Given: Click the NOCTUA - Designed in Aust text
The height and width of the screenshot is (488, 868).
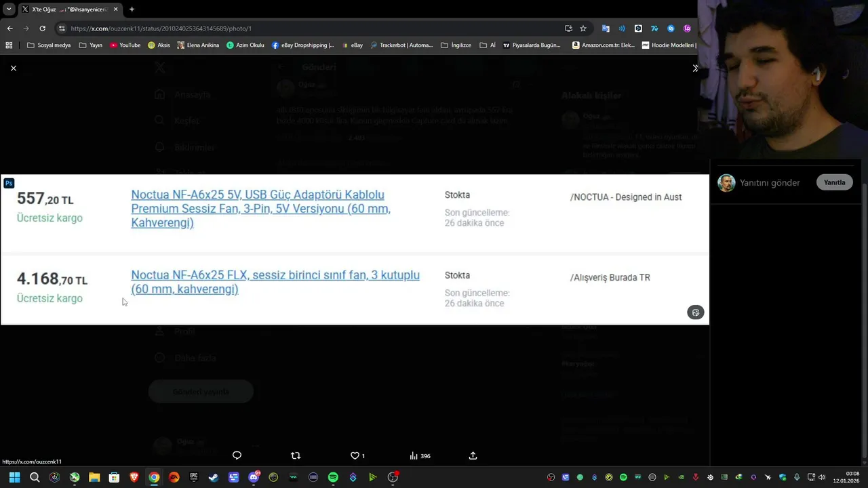Looking at the screenshot, I should 626,197.
